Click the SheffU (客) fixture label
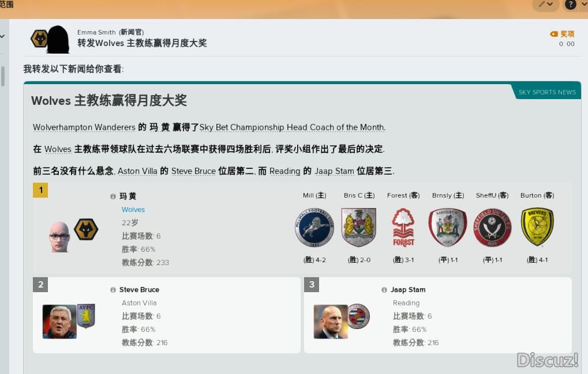Viewport: 588px width, 374px height. 492,195
